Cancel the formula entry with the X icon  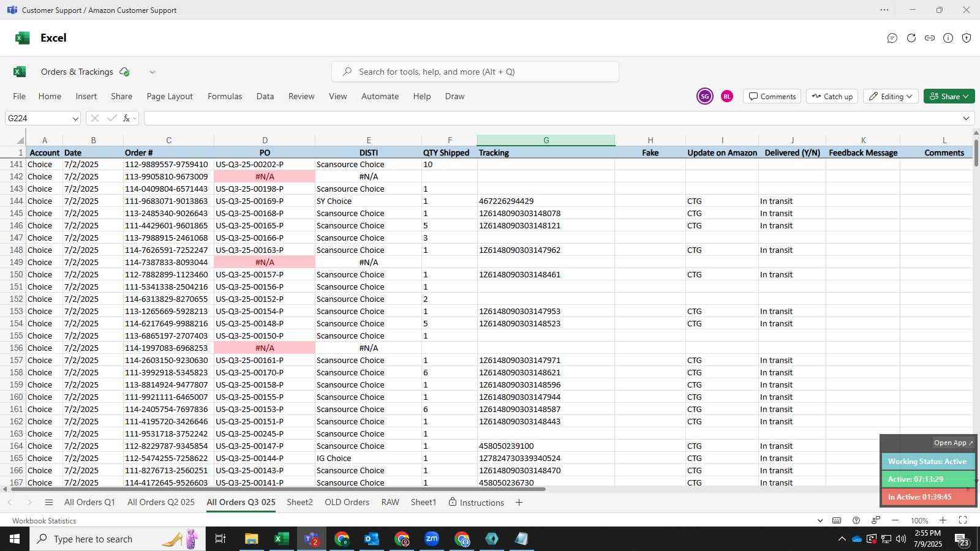94,118
